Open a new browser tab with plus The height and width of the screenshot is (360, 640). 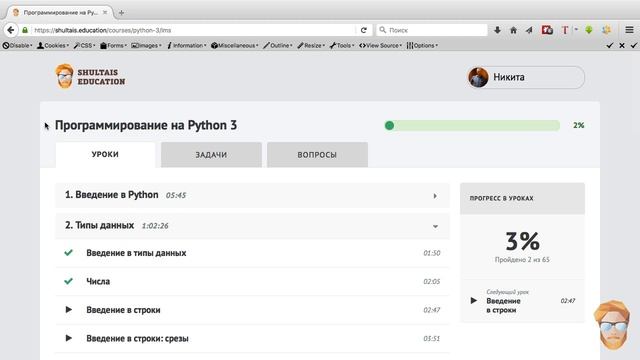121,13
